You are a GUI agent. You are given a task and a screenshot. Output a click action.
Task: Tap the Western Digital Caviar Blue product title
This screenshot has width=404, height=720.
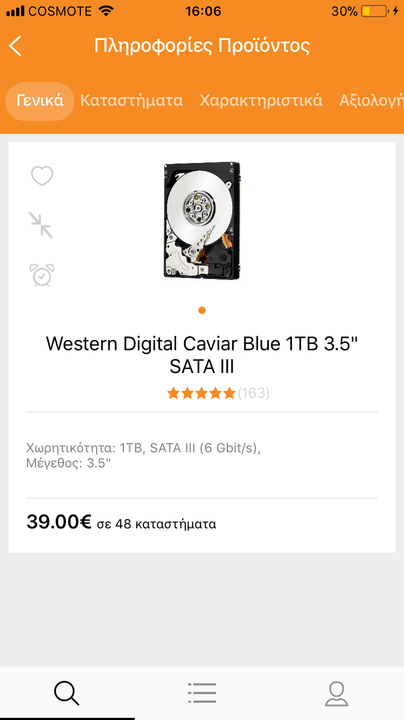click(202, 355)
